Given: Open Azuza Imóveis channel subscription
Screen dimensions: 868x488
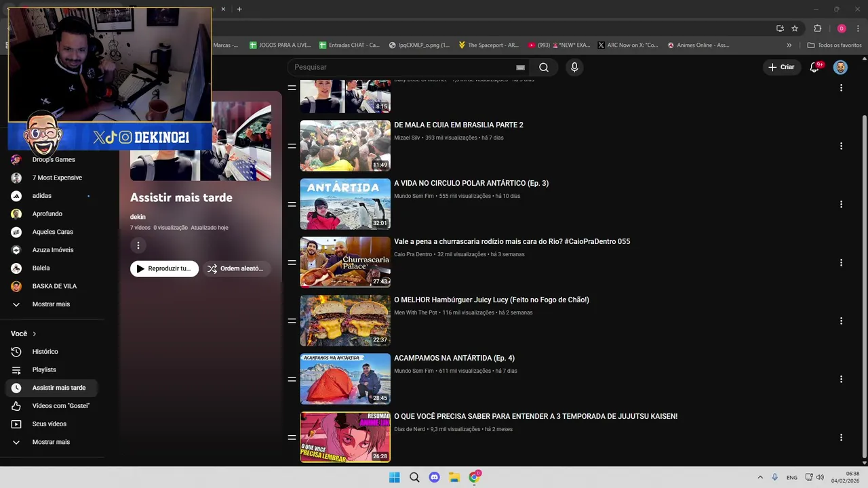Looking at the screenshot, I should (x=52, y=250).
